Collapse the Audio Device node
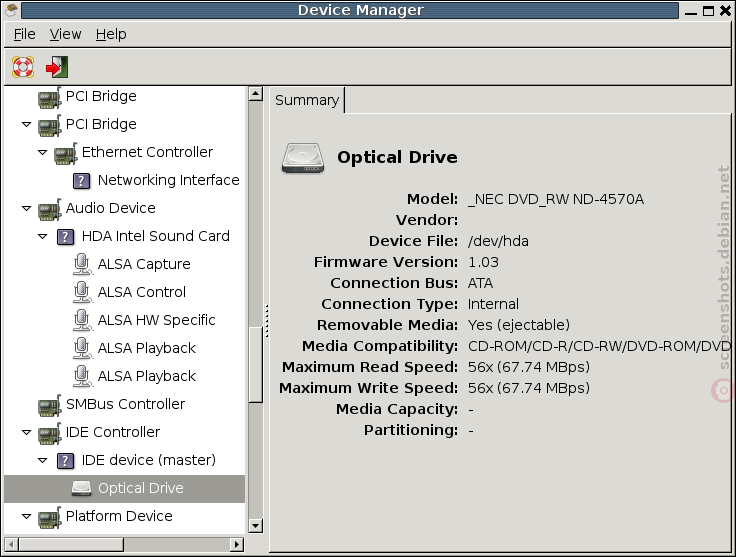Screen dimensions: 736x557 (x=26, y=208)
